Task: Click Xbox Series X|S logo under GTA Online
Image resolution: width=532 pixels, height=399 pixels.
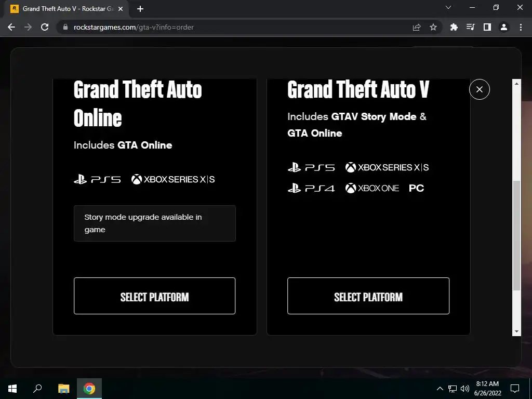Action: point(173,179)
